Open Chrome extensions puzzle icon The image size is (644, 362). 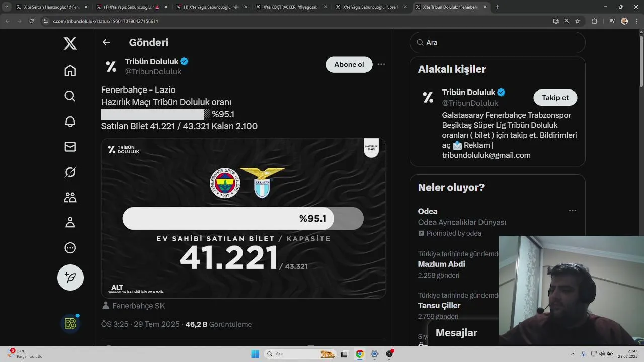tap(595, 21)
